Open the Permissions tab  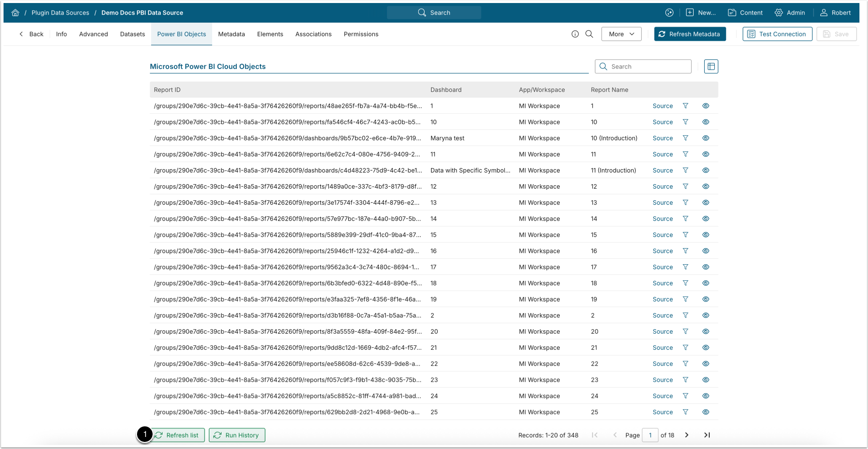[361, 34]
